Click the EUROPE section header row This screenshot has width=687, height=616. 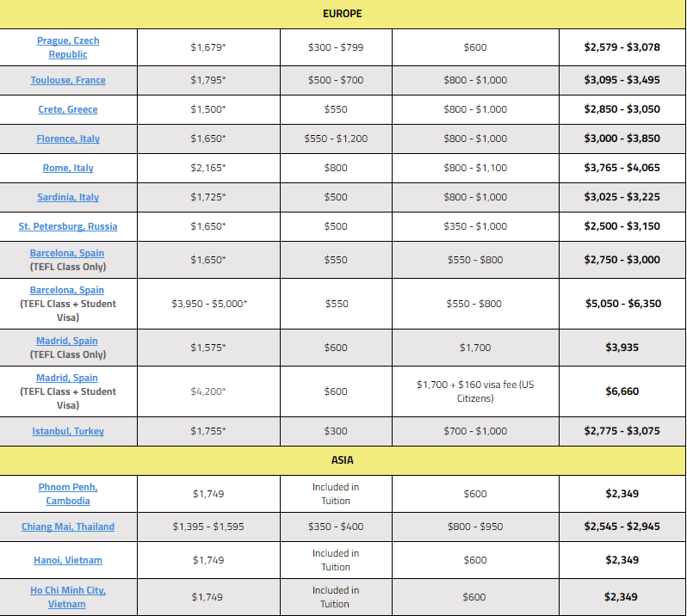tap(343, 14)
